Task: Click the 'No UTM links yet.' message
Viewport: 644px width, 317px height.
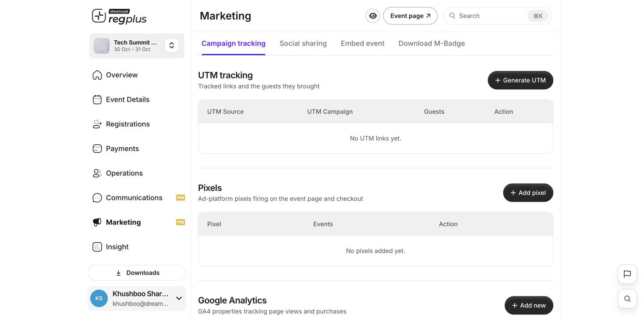Action: 375,139
